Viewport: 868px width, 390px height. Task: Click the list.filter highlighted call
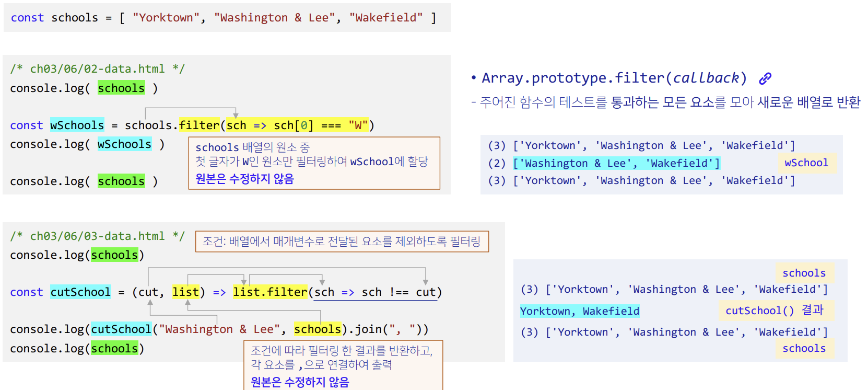click(270, 292)
